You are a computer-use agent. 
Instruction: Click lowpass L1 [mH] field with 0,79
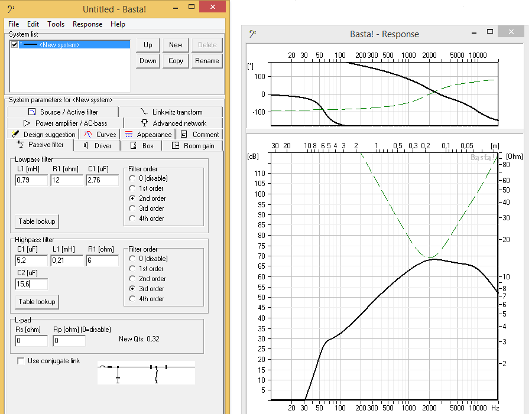pos(31,180)
